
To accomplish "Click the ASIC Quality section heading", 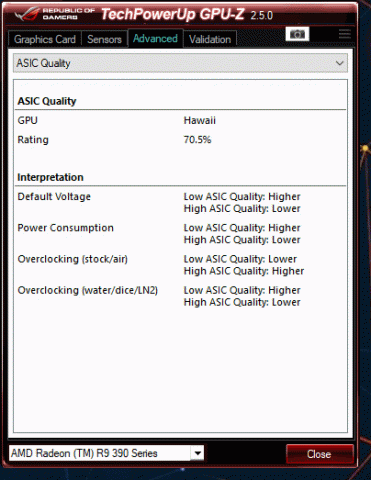I will pos(47,101).
